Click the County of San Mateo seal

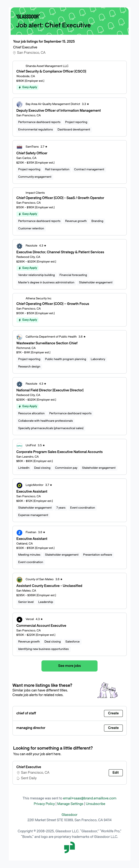[x=20, y=580]
